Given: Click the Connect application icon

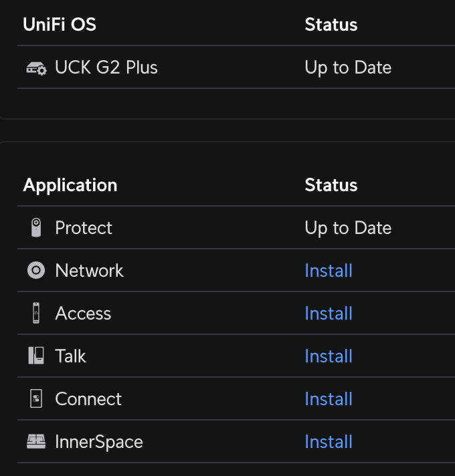Looking at the screenshot, I should 36,399.
